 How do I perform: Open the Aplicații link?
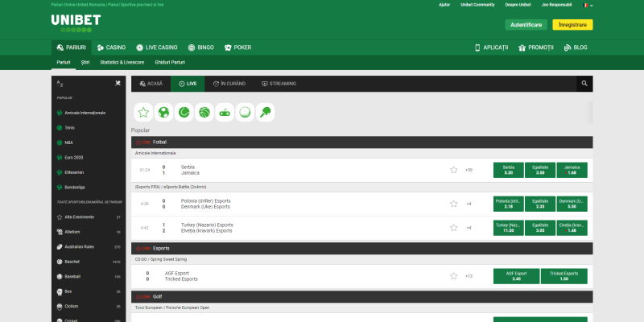pyautogui.click(x=491, y=47)
